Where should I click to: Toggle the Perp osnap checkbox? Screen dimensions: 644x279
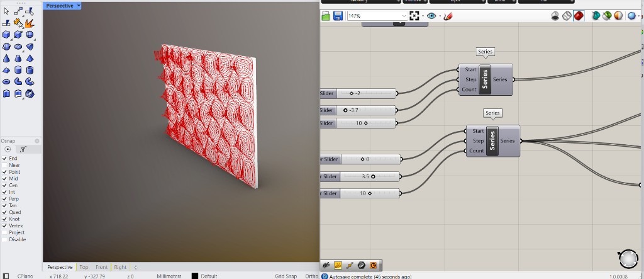[x=4, y=199]
